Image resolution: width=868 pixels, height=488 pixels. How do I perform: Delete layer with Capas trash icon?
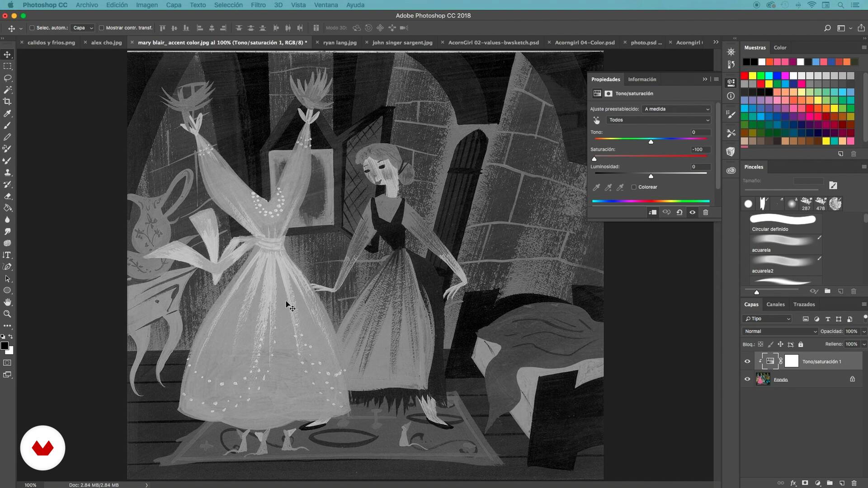pyautogui.click(x=854, y=483)
